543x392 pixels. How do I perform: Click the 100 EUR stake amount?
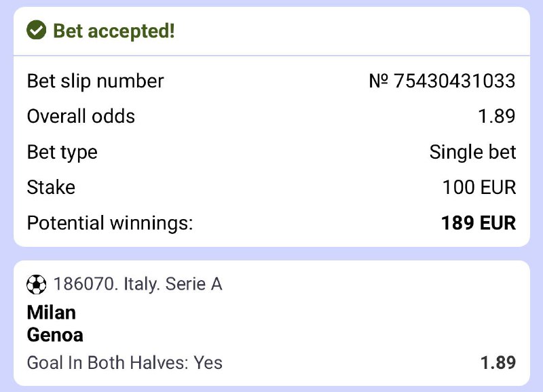pyautogui.click(x=479, y=187)
